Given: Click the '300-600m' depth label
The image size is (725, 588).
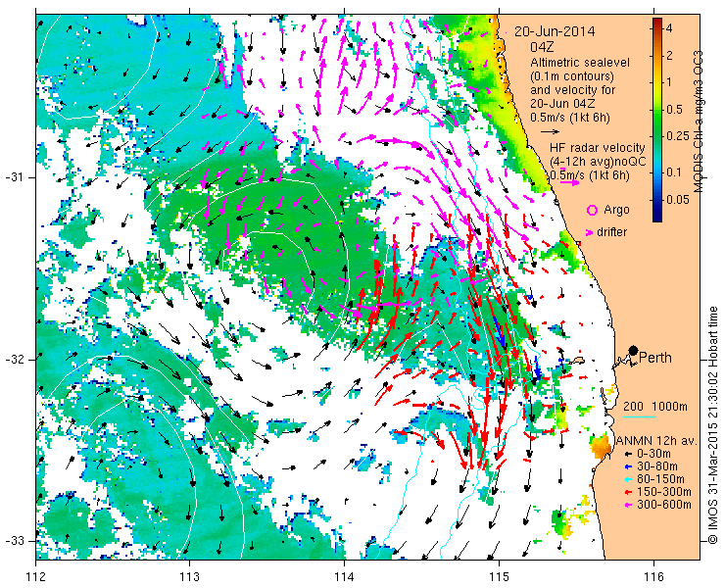Looking at the screenshot, I should (664, 505).
